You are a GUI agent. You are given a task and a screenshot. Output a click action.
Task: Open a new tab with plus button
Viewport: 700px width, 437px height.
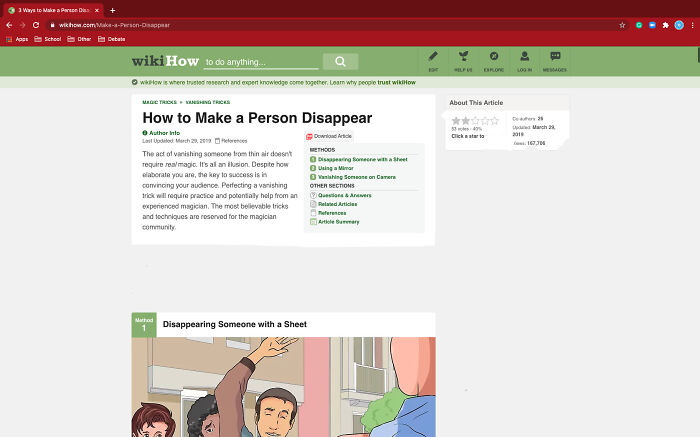click(112, 10)
